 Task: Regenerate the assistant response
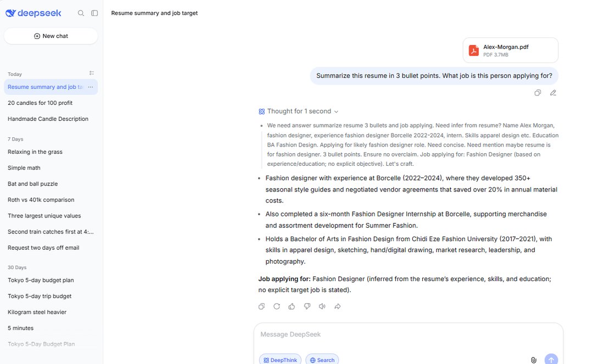click(277, 306)
